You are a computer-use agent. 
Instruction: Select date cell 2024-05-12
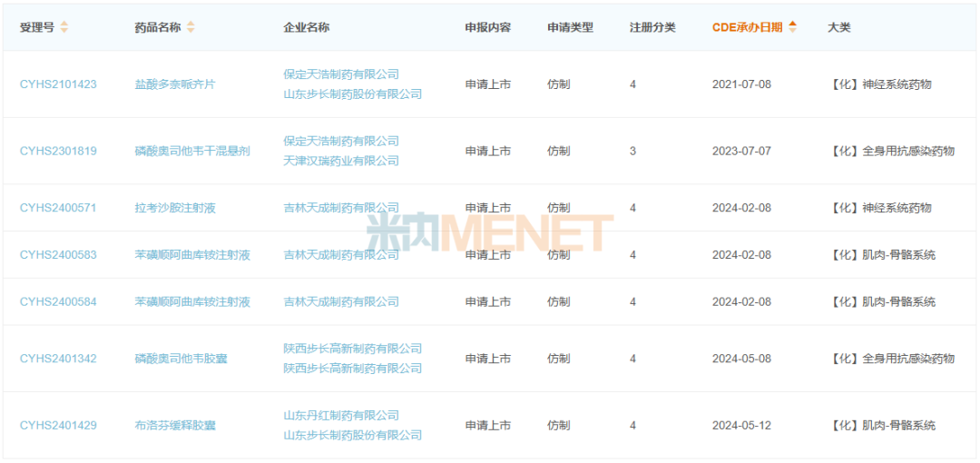pos(741,426)
